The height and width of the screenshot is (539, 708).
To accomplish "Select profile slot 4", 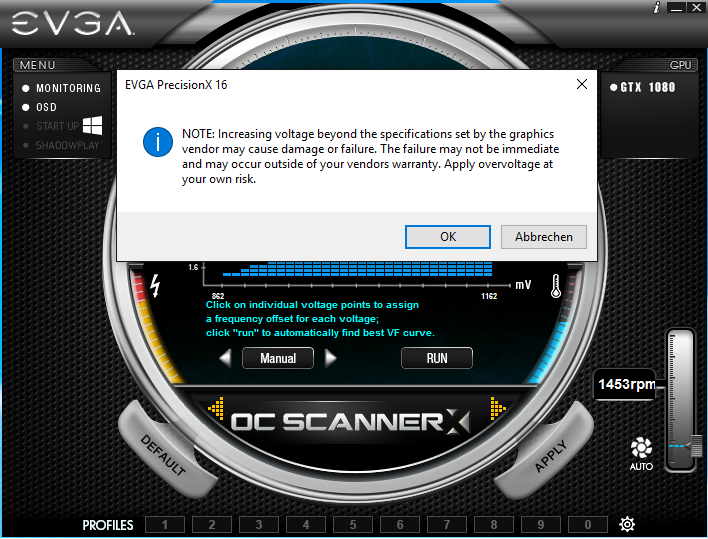I will pyautogui.click(x=306, y=525).
